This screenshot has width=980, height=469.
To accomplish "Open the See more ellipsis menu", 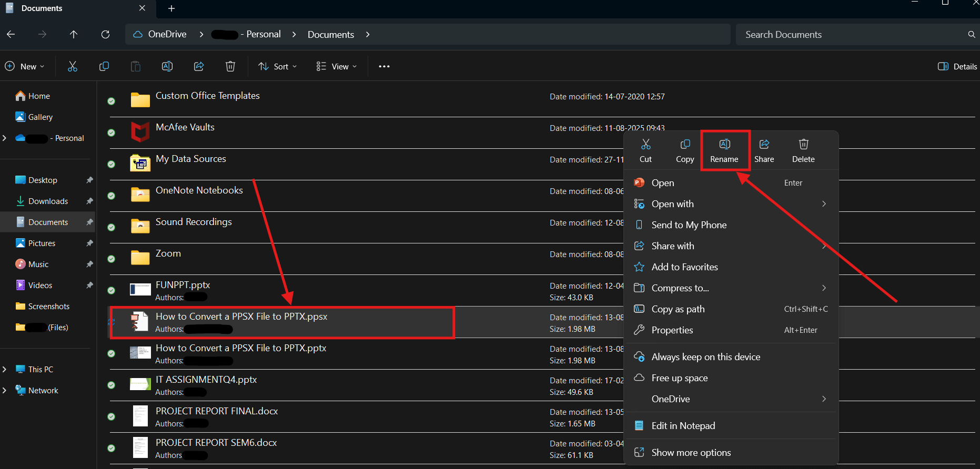I will [384, 66].
